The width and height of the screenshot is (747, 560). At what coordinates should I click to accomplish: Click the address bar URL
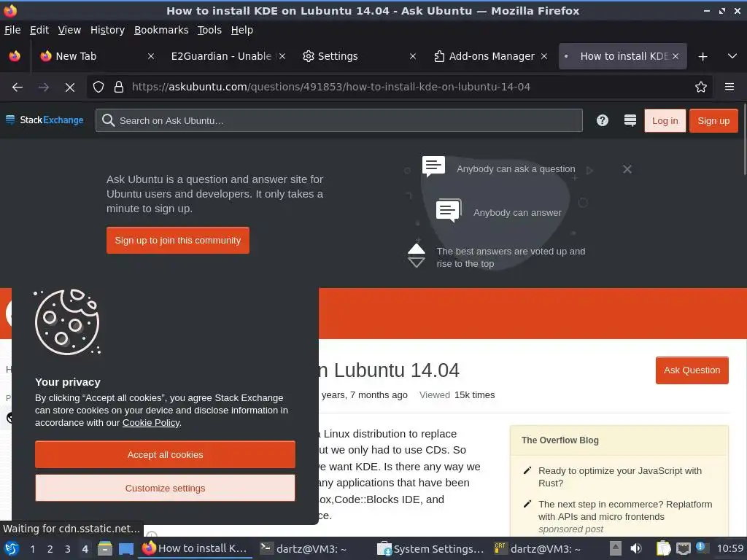pyautogui.click(x=330, y=87)
